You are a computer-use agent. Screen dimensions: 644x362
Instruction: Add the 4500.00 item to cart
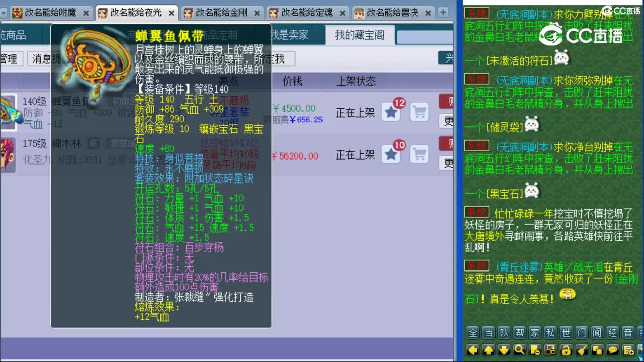tap(419, 112)
